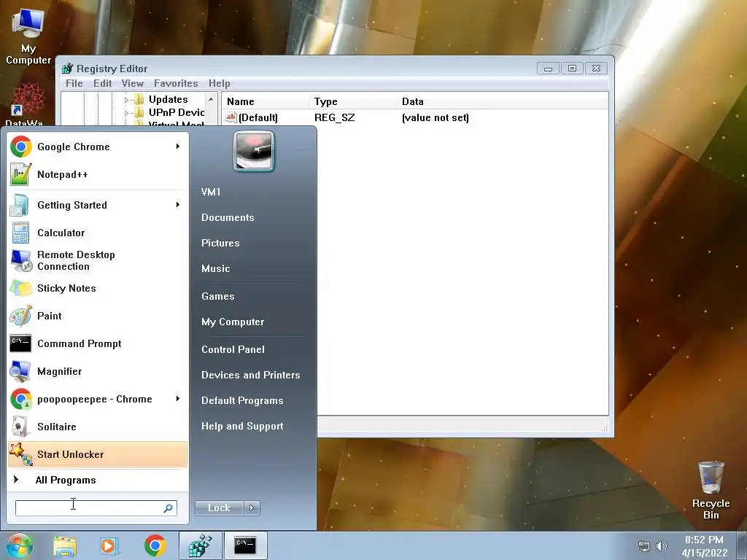Open Chrome from the taskbar
This screenshot has height=560, width=747.
coord(155,545)
